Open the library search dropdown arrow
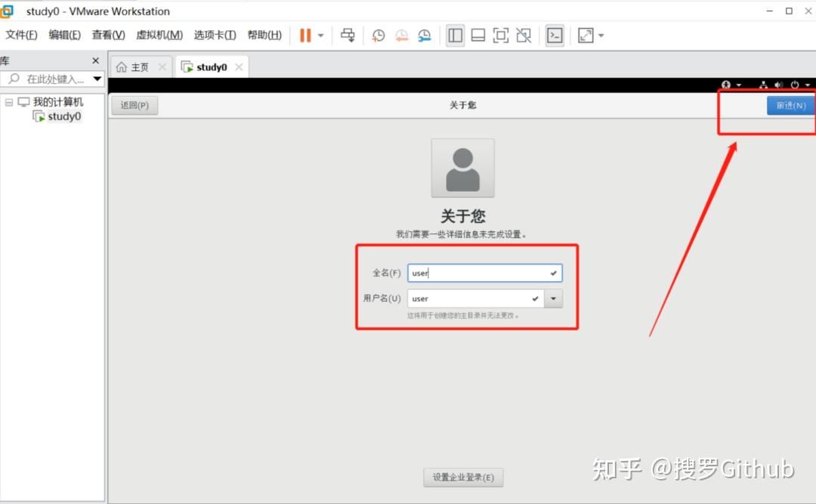816x504 pixels. click(x=97, y=79)
